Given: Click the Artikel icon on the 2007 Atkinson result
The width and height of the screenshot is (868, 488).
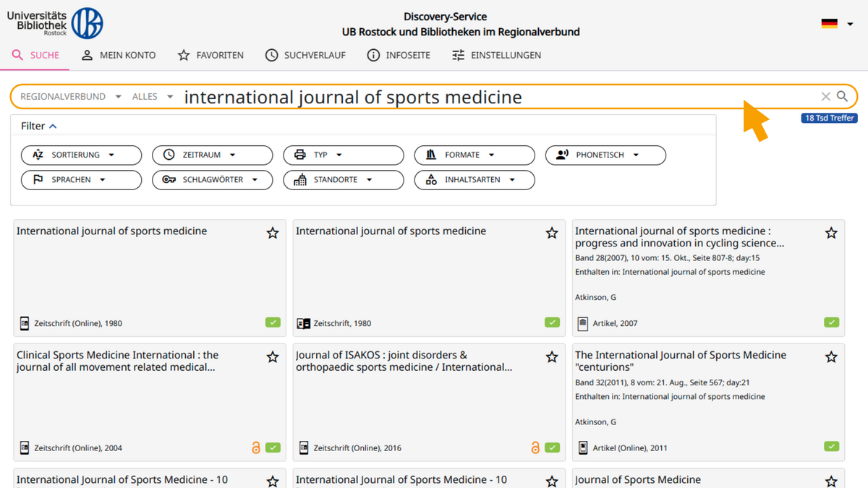Looking at the screenshot, I should click(582, 323).
